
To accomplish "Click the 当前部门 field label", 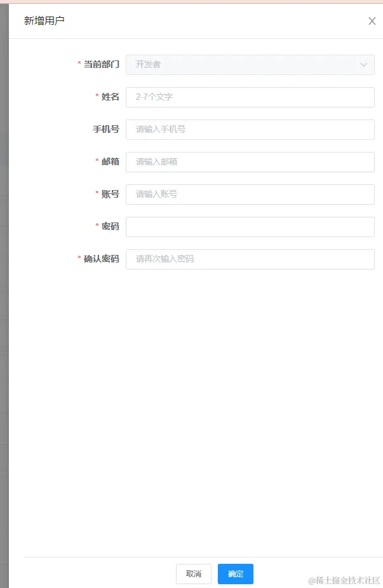I will pos(101,64).
